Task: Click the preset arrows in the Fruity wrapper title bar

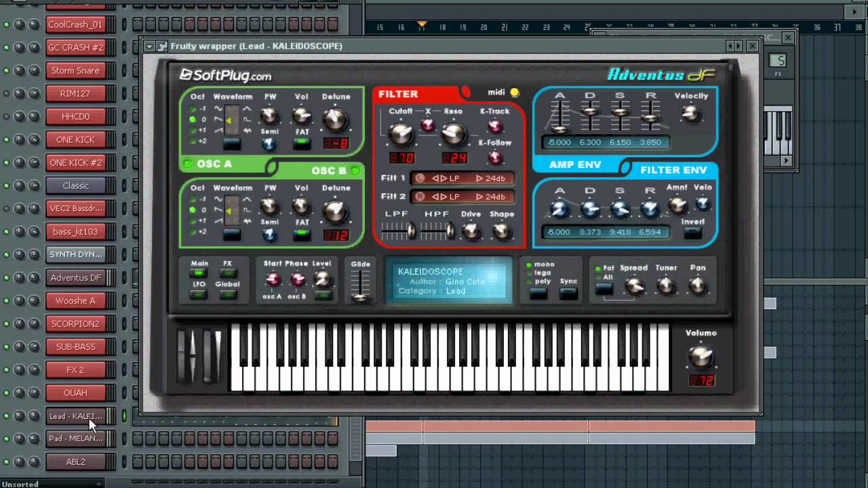Action: pyautogui.click(x=734, y=46)
